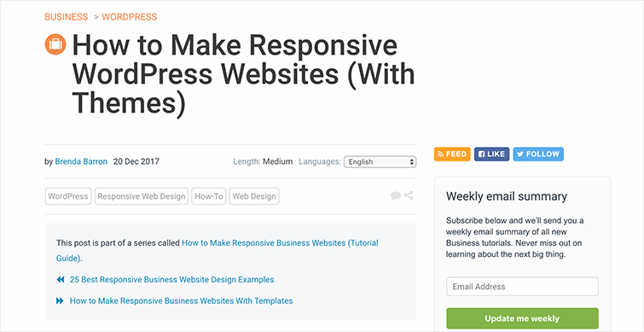The height and width of the screenshot is (332, 644).
Task: Open How to Make Responsive Business Websites With Templates
Action: [x=181, y=300]
